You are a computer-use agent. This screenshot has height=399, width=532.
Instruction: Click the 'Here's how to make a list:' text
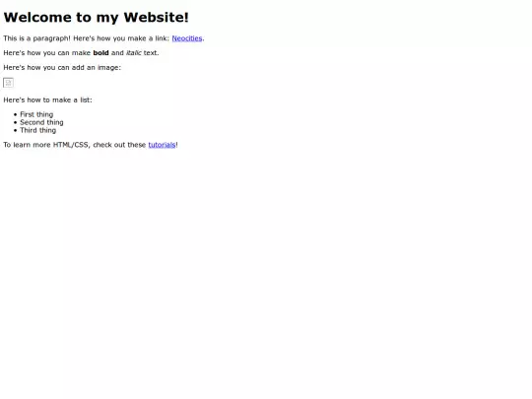coord(48,100)
